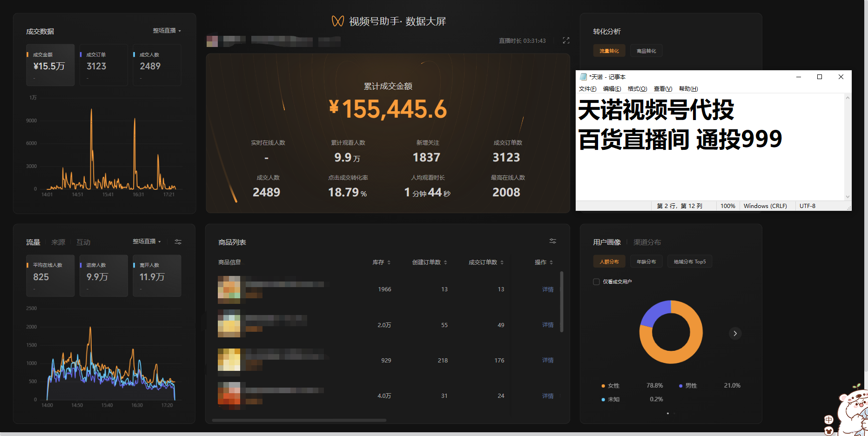Select the 离开人数 11.9万 metric card
The height and width of the screenshot is (436, 868).
click(x=157, y=275)
